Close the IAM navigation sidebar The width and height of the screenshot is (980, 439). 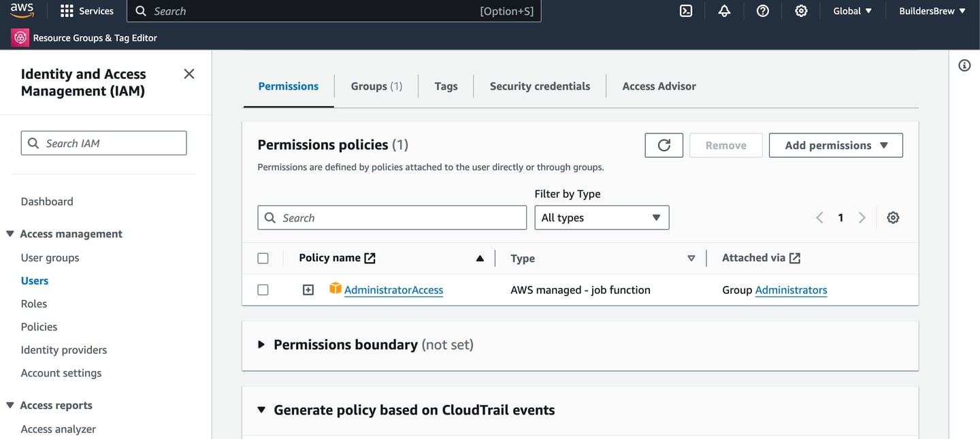click(189, 74)
